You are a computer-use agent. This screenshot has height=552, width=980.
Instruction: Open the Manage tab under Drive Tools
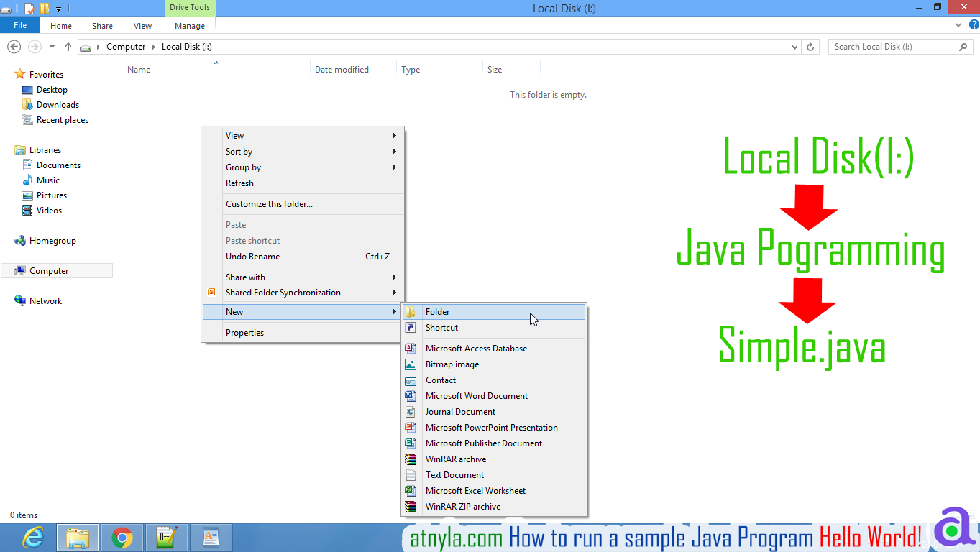[189, 25]
